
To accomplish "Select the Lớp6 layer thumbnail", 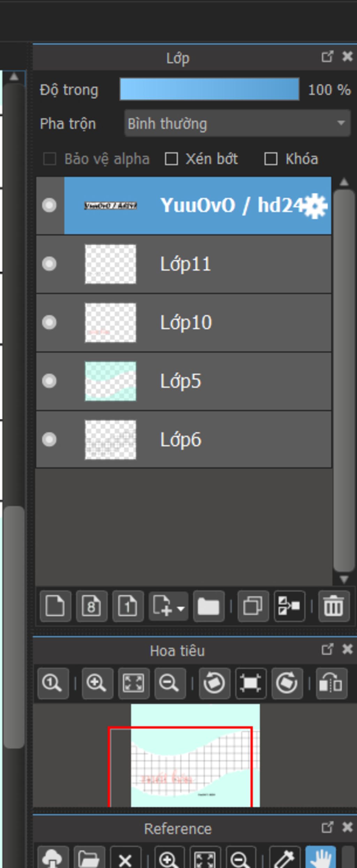I will [111, 440].
